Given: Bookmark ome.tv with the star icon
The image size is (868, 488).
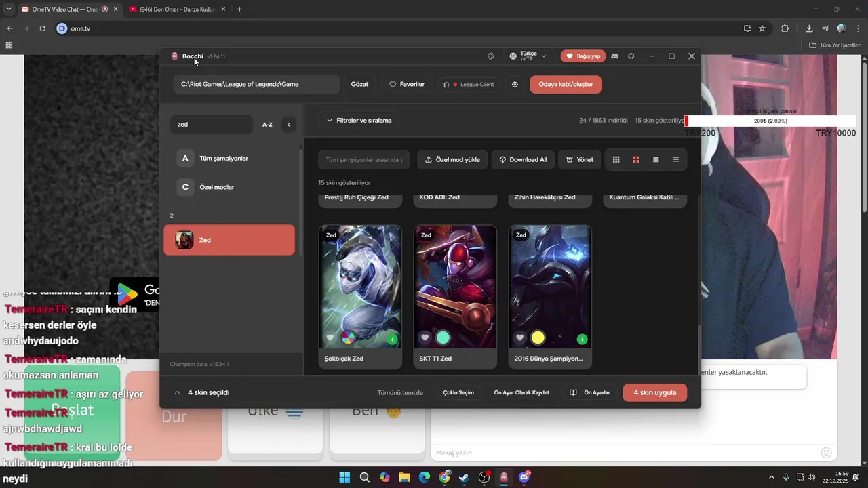Looking at the screenshot, I should [762, 28].
